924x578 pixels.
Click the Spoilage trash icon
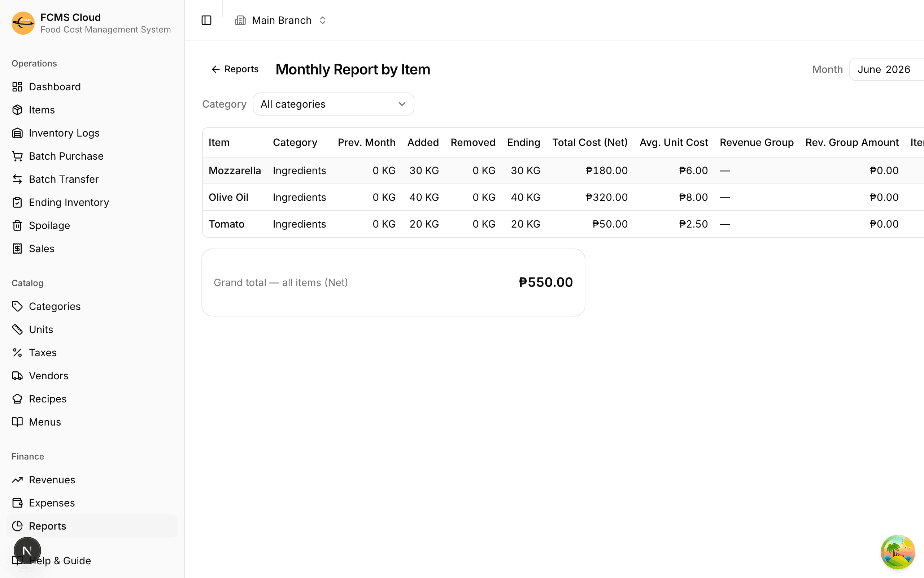17,225
